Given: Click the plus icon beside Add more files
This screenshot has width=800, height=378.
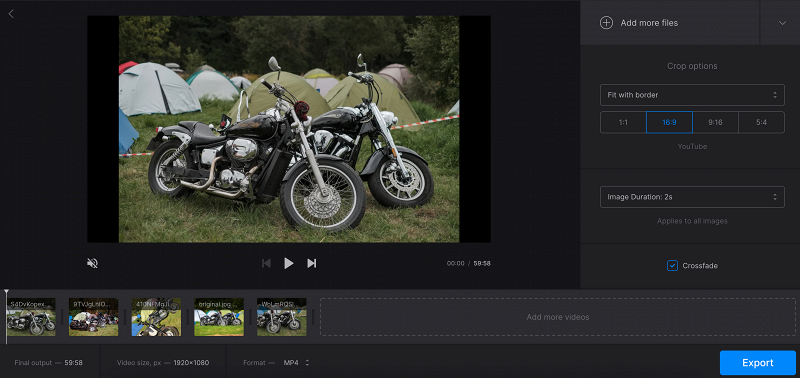Looking at the screenshot, I should tap(606, 23).
